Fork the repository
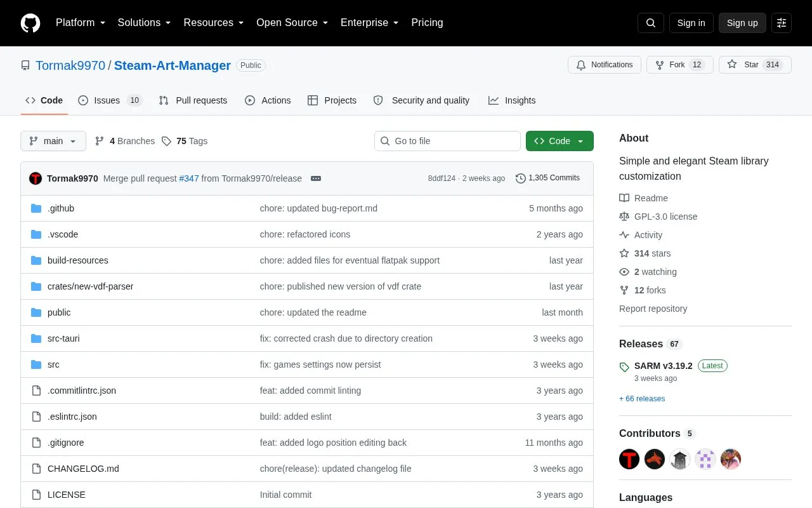 coord(679,65)
